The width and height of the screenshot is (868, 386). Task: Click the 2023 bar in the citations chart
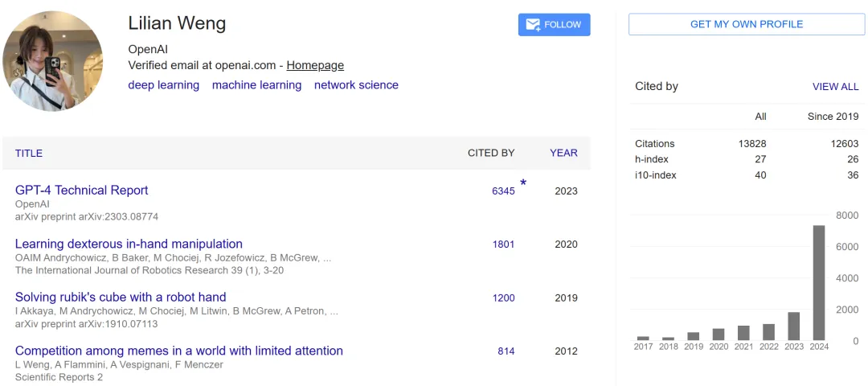pyautogui.click(x=794, y=326)
